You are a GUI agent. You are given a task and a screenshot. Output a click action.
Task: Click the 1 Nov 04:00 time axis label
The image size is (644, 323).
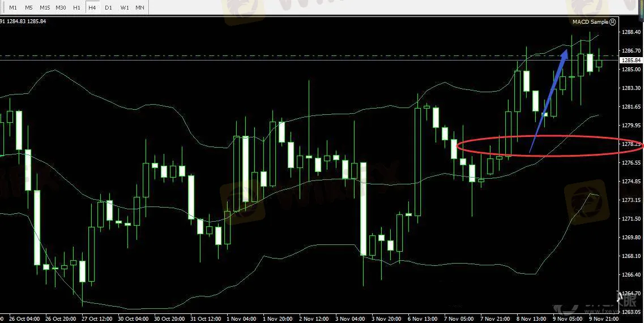pyautogui.click(x=241, y=318)
